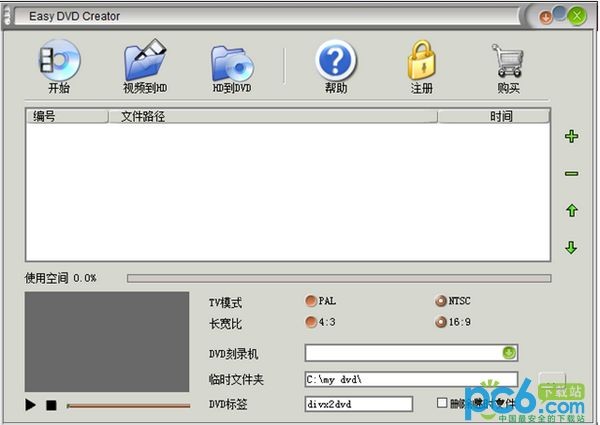
Task: Click the orange title bar button
Action: (x=546, y=17)
